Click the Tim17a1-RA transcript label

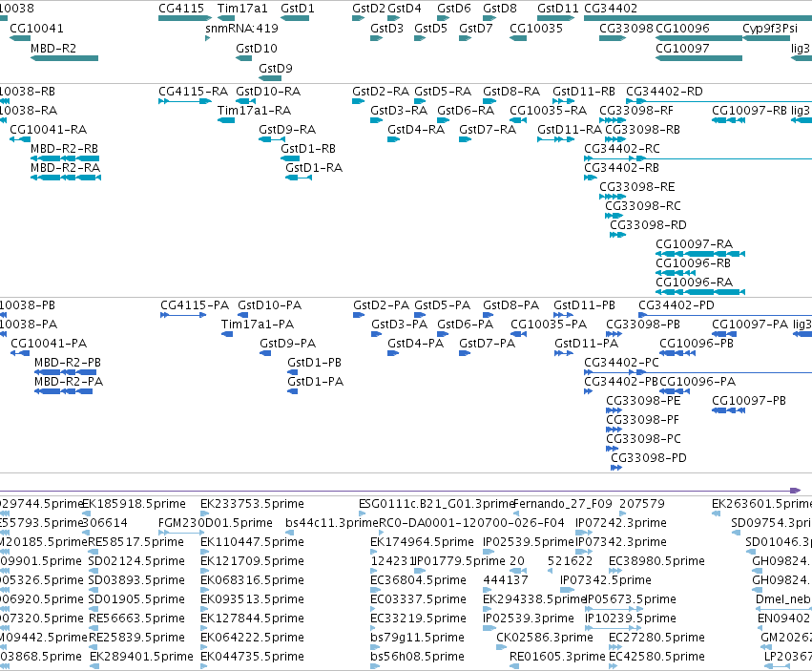(x=254, y=111)
